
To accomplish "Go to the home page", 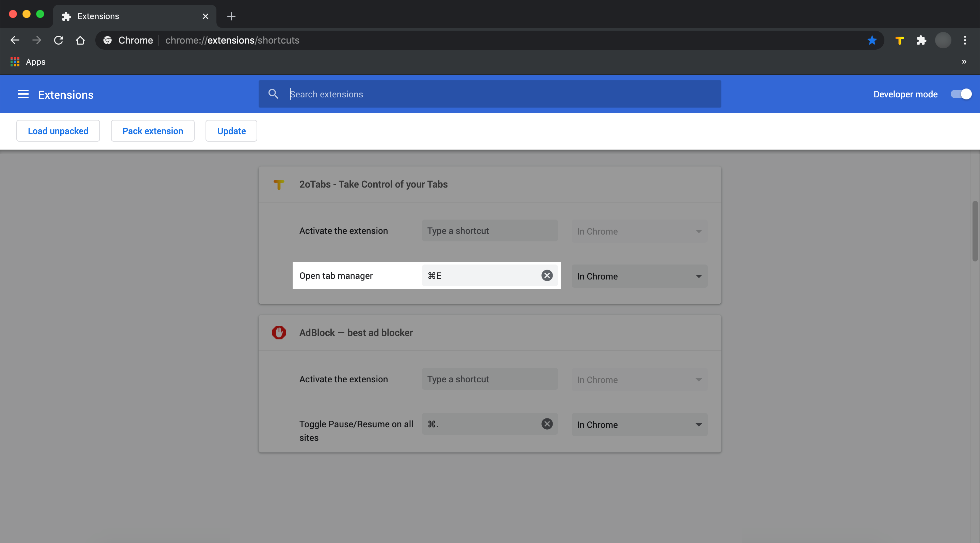I will [80, 40].
